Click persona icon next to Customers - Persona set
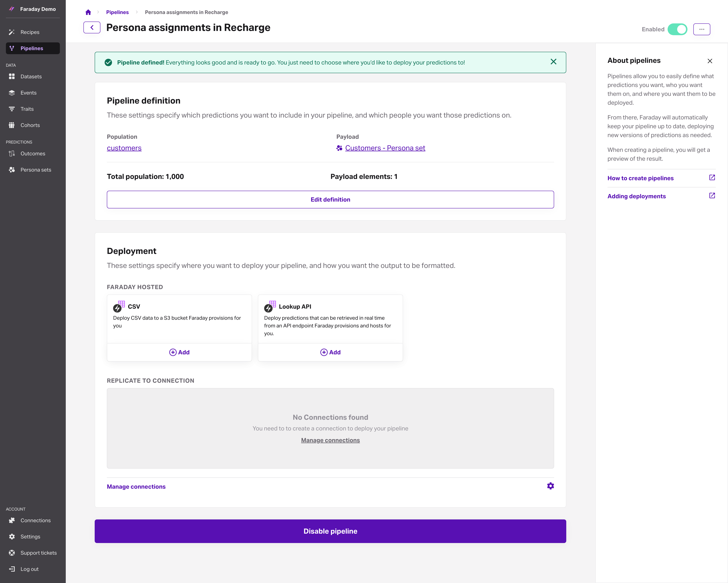The width and height of the screenshot is (728, 583). (x=339, y=148)
